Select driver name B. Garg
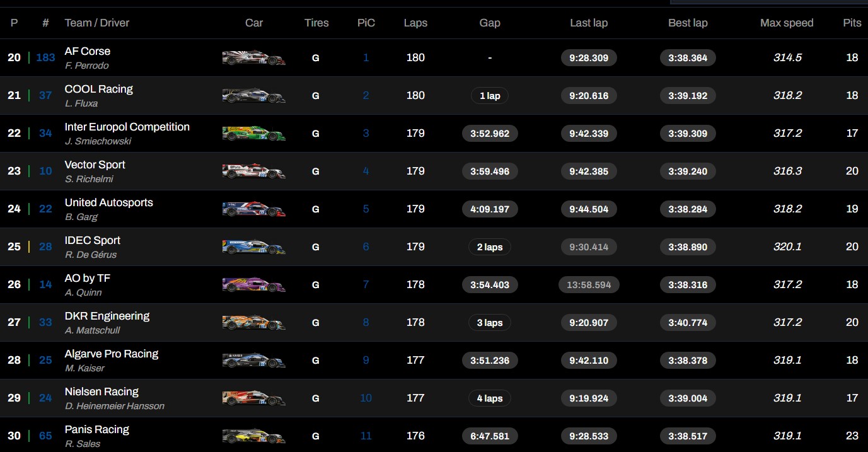Viewport: 868px width, 452px height. pos(80,216)
